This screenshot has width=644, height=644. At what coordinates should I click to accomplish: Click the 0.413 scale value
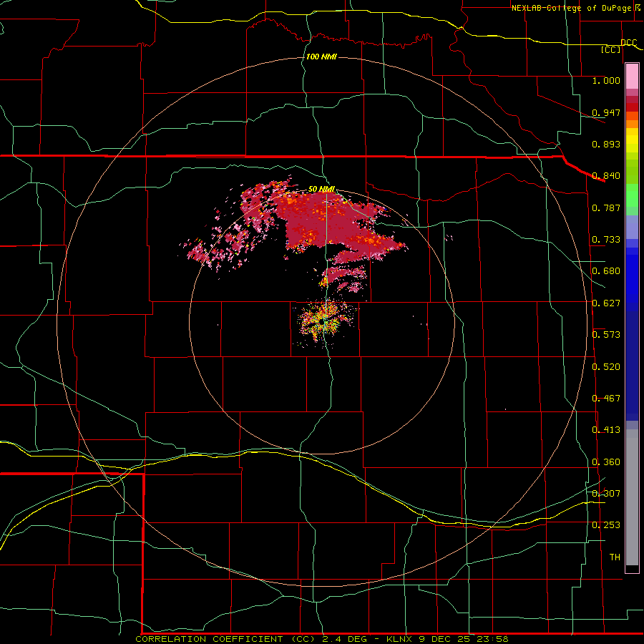(606, 430)
